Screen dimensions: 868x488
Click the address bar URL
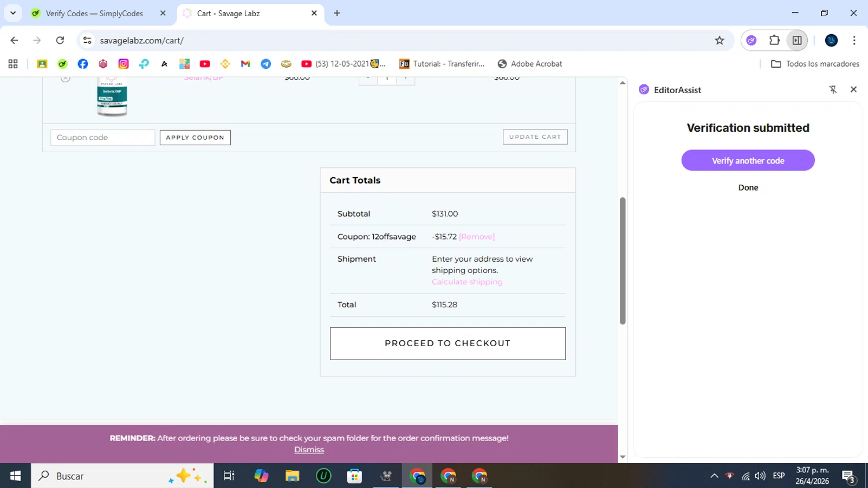click(x=142, y=41)
